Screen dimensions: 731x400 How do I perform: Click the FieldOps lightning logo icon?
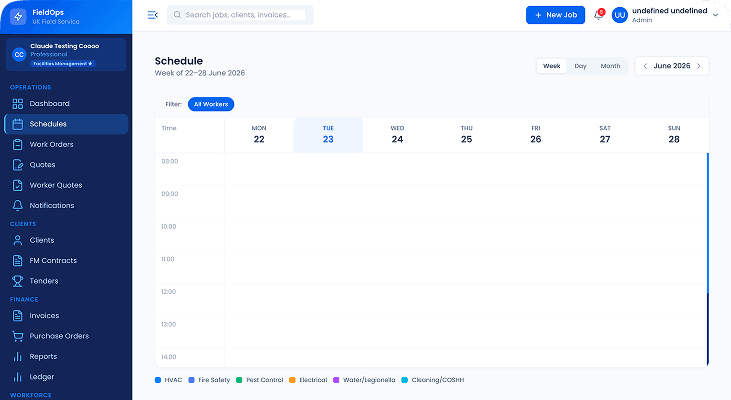18,17
